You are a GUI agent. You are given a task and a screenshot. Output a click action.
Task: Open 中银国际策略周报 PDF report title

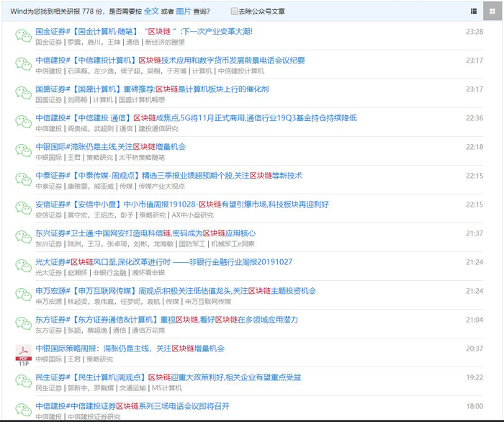(x=130, y=349)
